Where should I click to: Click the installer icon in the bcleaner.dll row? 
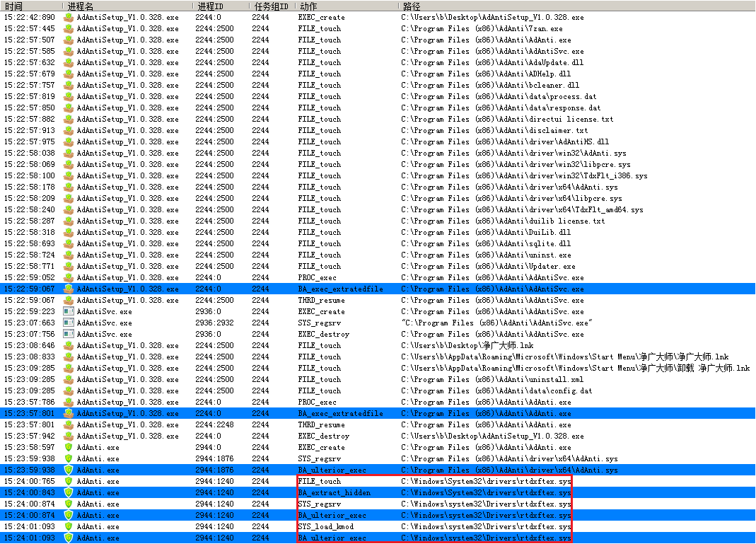[x=69, y=85]
